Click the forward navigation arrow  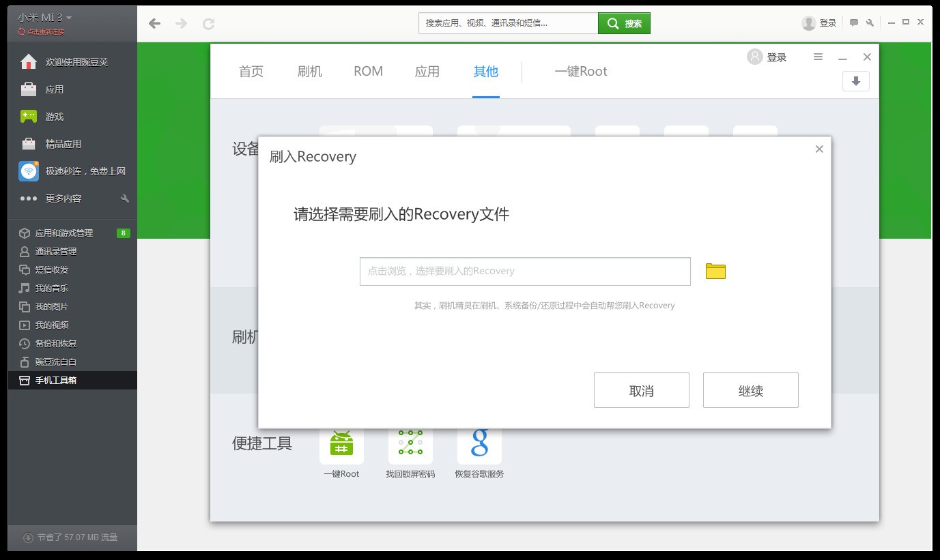pos(182,24)
